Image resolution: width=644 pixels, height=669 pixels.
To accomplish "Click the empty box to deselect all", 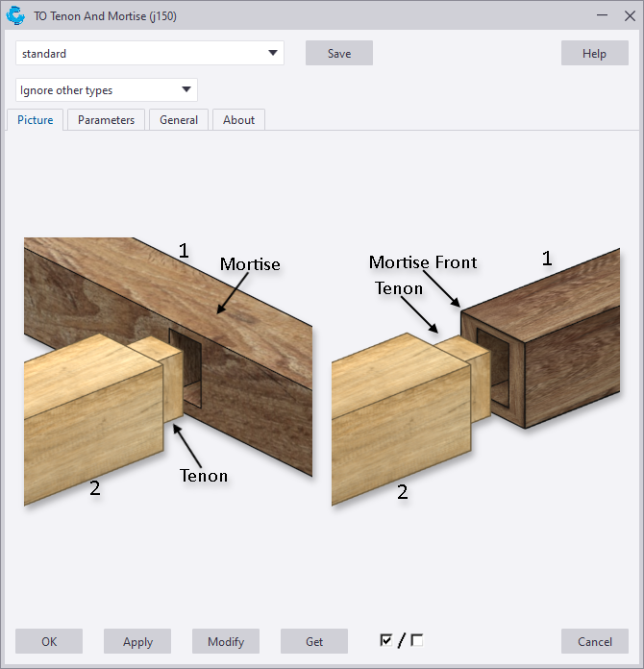I will [x=416, y=640].
